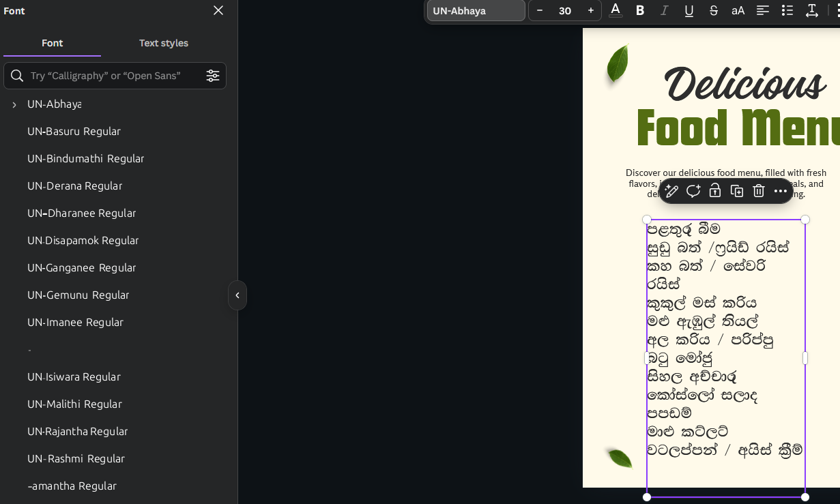Grab the text box bottom-left handle

pos(647,496)
